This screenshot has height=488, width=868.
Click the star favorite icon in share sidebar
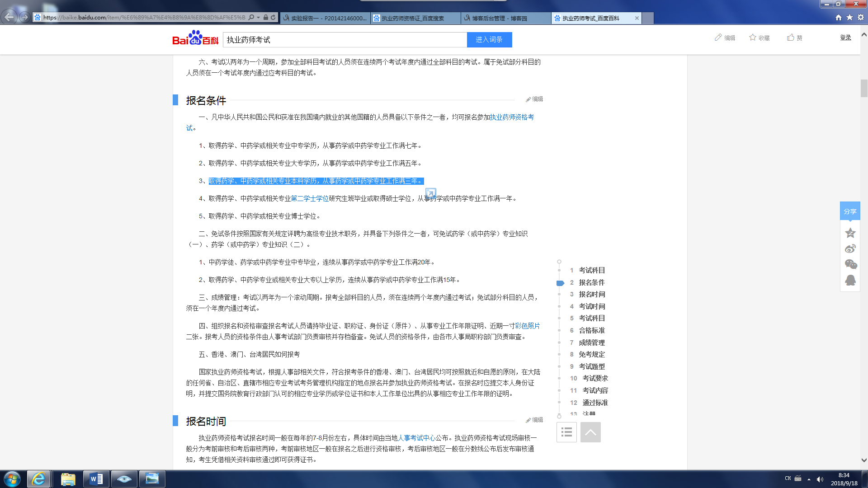point(850,233)
